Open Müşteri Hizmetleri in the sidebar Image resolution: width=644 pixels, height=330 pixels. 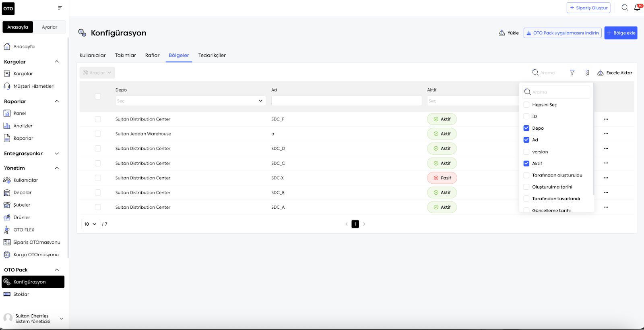pyautogui.click(x=34, y=86)
